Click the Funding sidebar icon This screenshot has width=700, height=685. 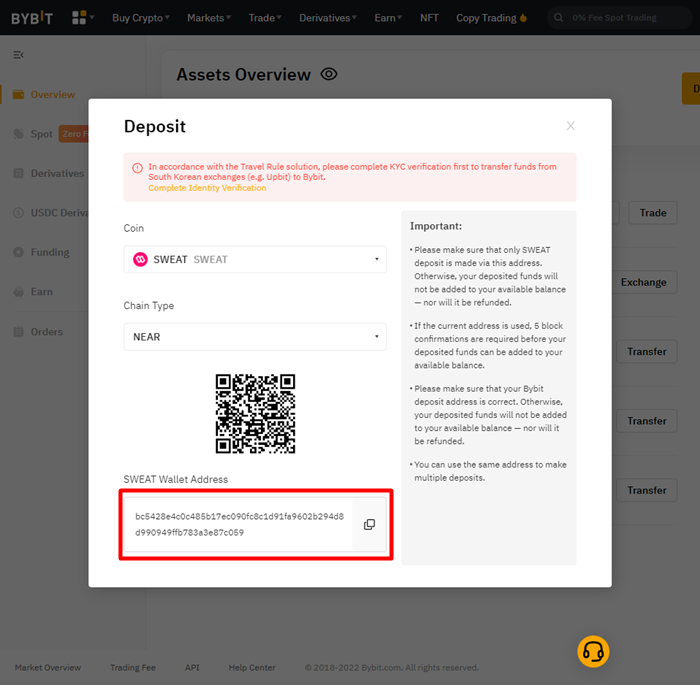[x=18, y=252]
